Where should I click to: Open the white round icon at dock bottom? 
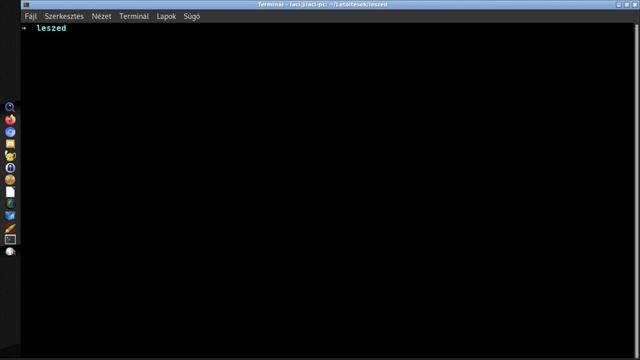[10, 251]
